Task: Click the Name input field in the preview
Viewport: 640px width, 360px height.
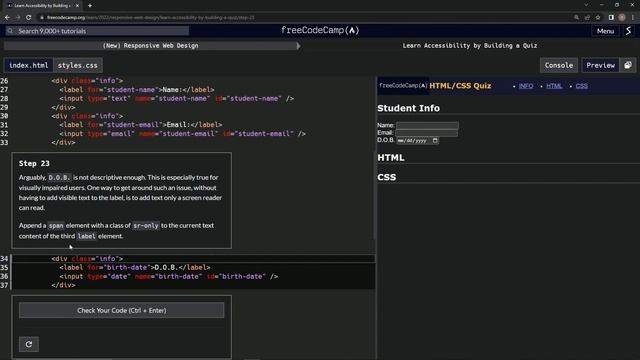Action: tap(427, 125)
